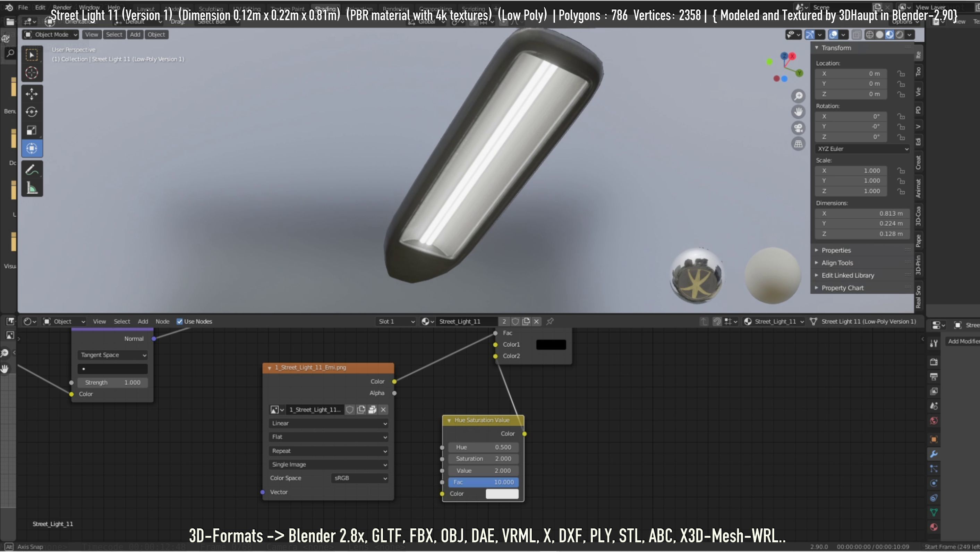Open Object Data properties tab icon
The height and width of the screenshot is (552, 980).
934,512
